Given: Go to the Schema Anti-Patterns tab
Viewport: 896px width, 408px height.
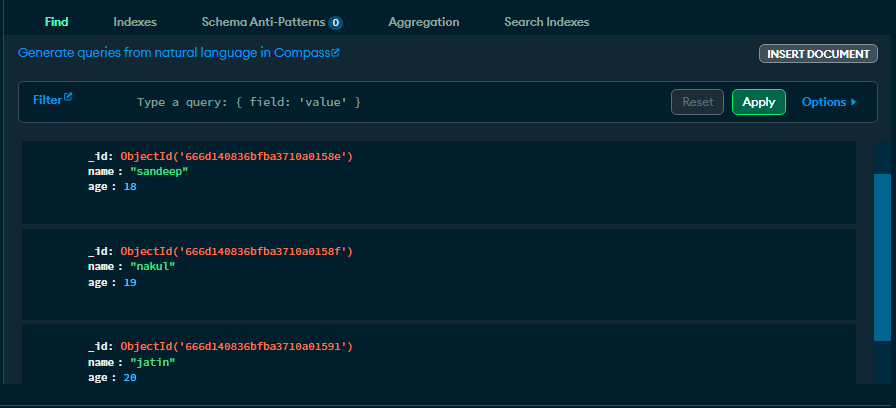Looking at the screenshot, I should pyautogui.click(x=263, y=21).
